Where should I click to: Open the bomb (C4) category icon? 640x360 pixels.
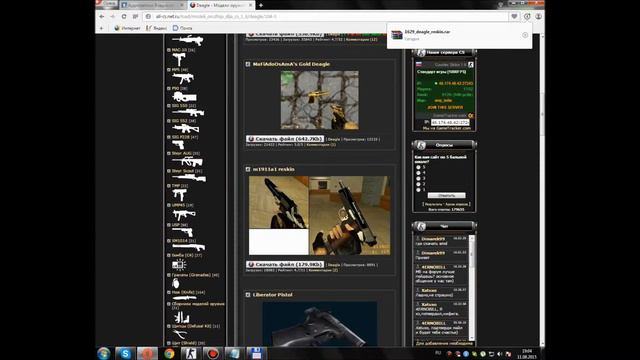point(179,264)
